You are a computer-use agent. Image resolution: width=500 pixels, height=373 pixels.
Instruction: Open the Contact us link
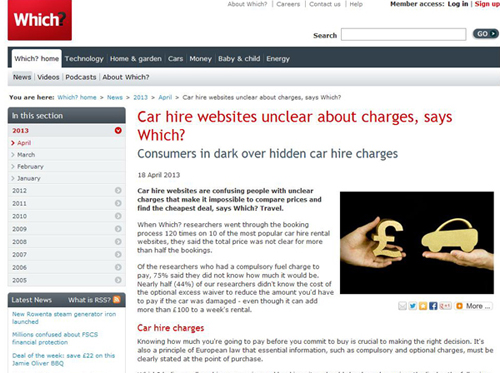pyautogui.click(x=325, y=4)
